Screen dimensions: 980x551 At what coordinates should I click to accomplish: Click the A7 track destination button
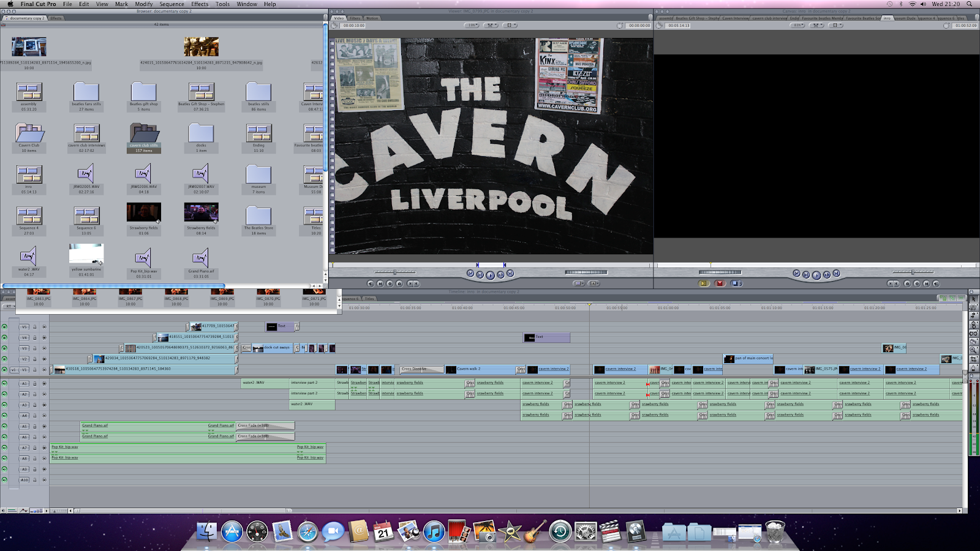(x=25, y=448)
